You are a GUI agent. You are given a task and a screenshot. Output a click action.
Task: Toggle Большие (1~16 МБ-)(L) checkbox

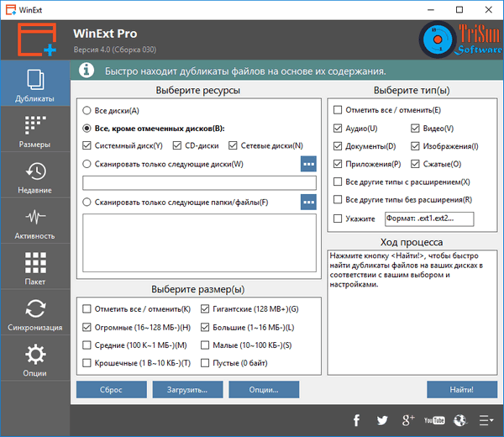tap(205, 328)
